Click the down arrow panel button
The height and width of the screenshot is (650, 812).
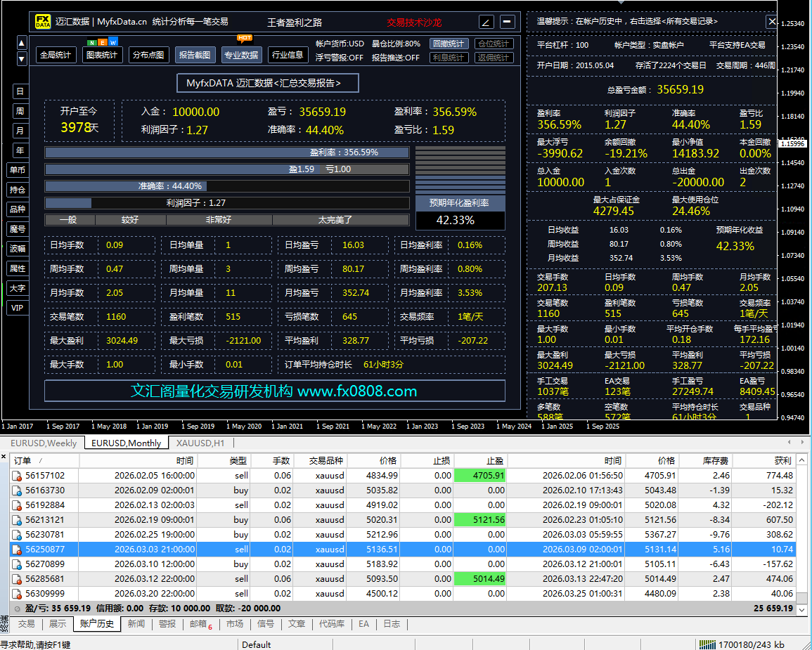(x=22, y=60)
